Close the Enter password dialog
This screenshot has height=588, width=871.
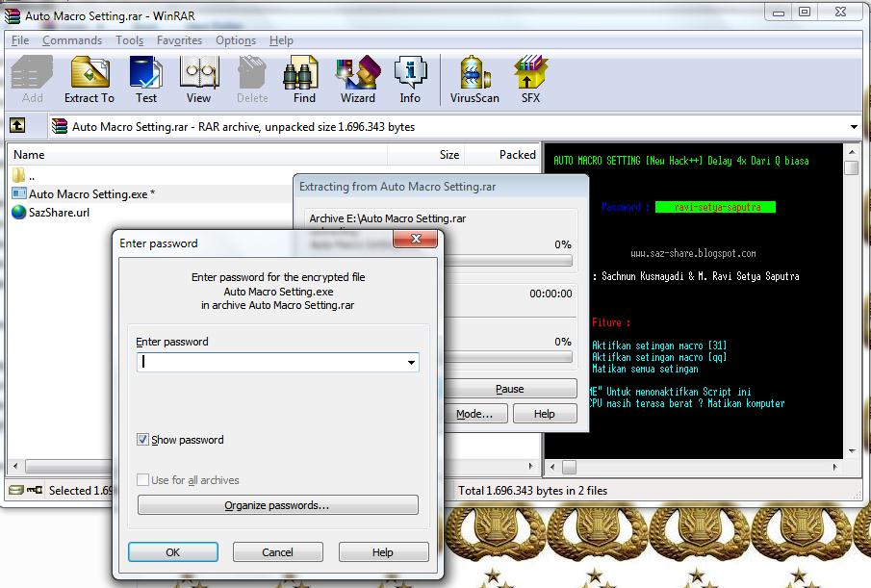[x=416, y=239]
